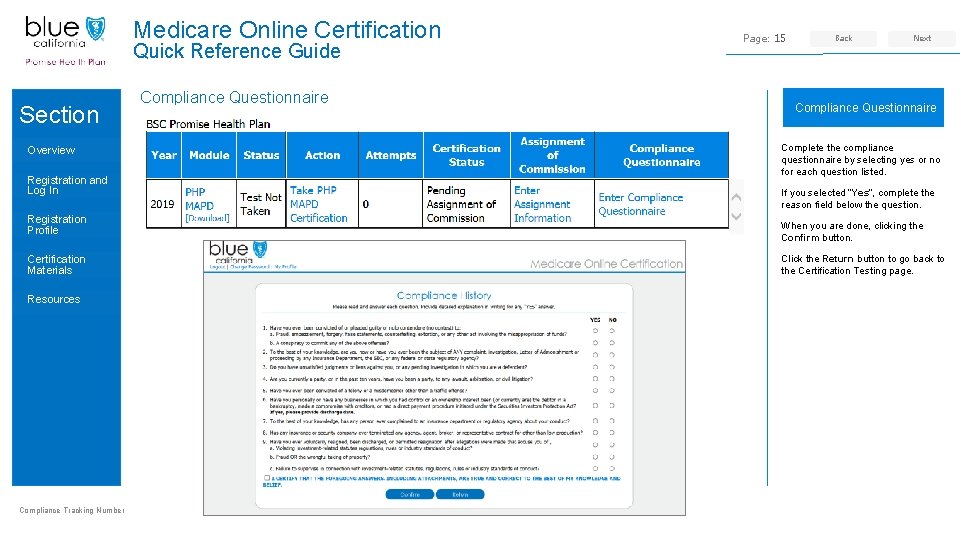Open the Overview section
Viewport: 960px width, 540px height.
(51, 150)
